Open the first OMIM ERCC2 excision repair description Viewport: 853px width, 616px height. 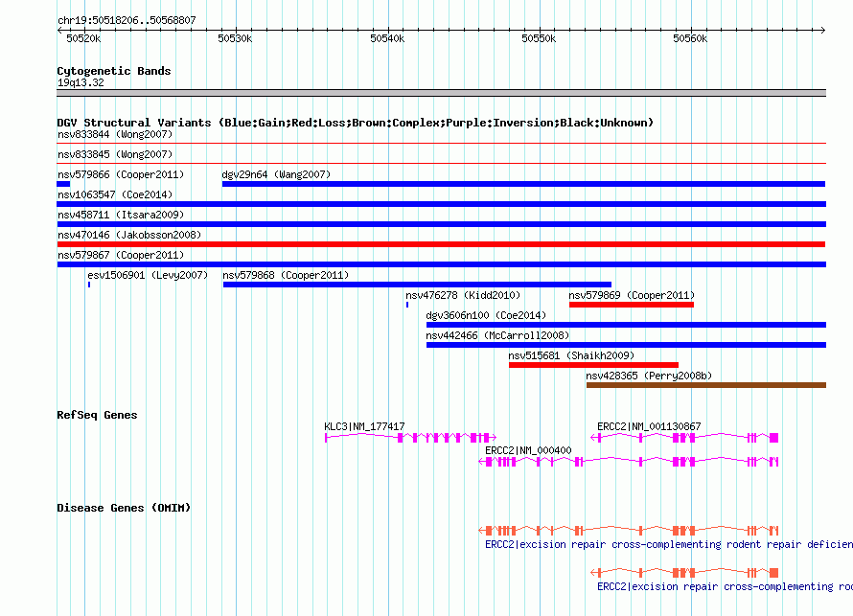click(669, 544)
